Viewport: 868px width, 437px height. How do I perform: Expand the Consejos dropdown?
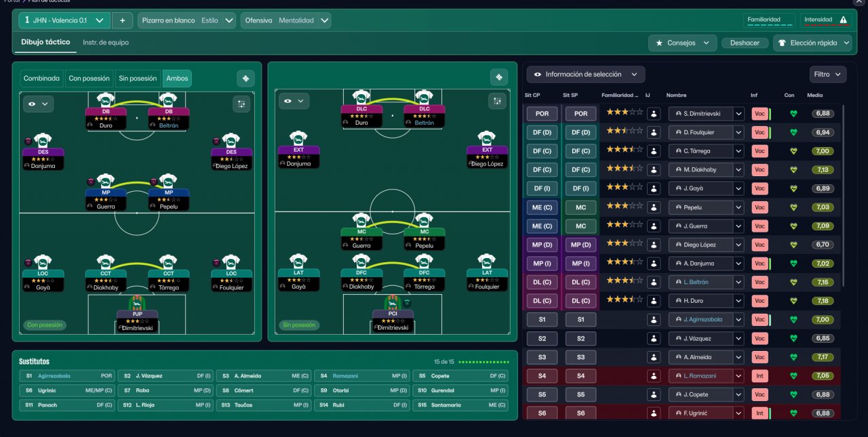[683, 43]
